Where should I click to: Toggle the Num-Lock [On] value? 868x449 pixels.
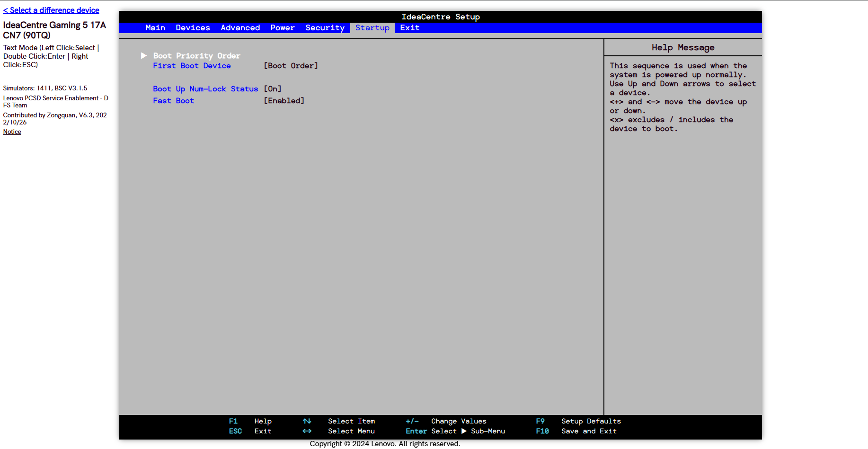coord(273,89)
